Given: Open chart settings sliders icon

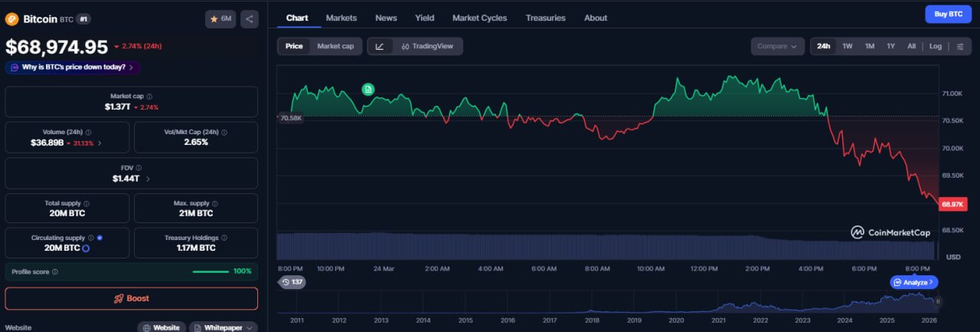Looking at the screenshot, I should (x=960, y=46).
